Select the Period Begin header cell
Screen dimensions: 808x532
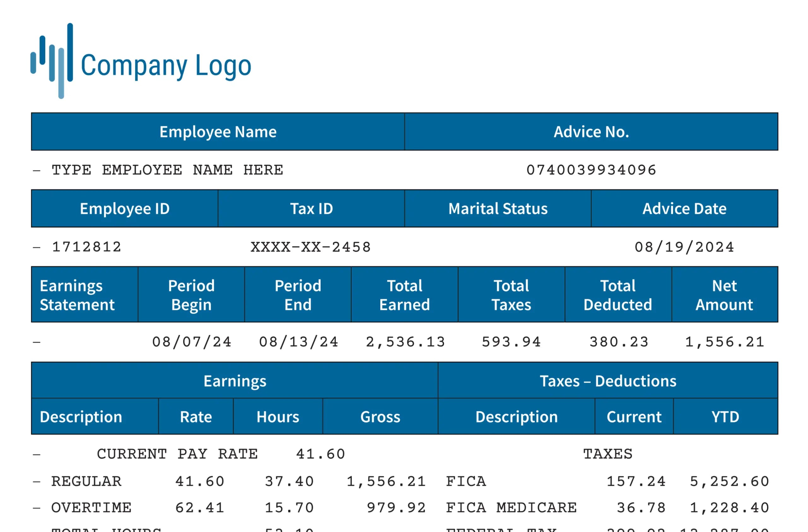pos(191,295)
